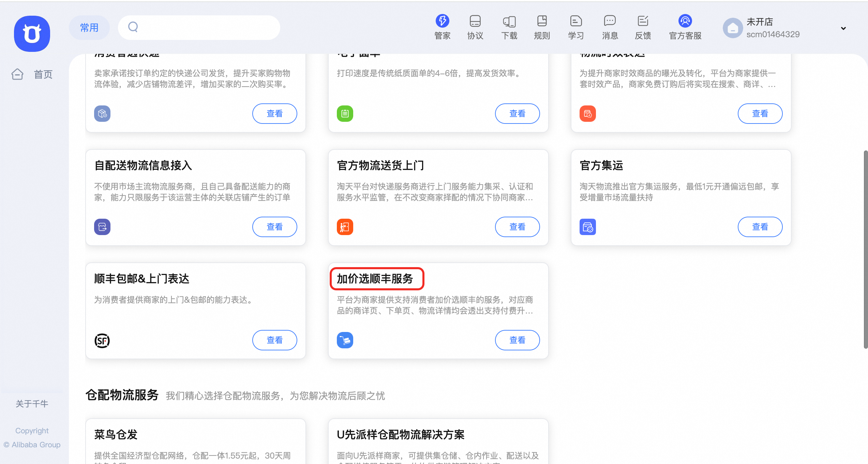Go to 首页 in the sidebar
The width and height of the screenshot is (868, 464).
pos(43,74)
